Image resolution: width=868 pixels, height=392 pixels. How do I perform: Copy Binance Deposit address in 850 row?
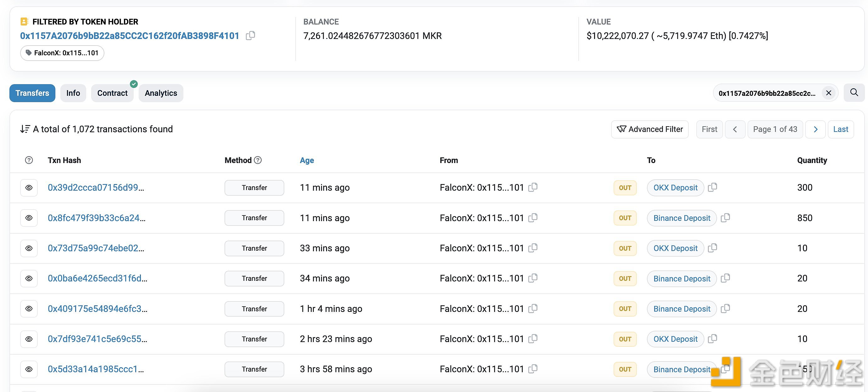725,217
